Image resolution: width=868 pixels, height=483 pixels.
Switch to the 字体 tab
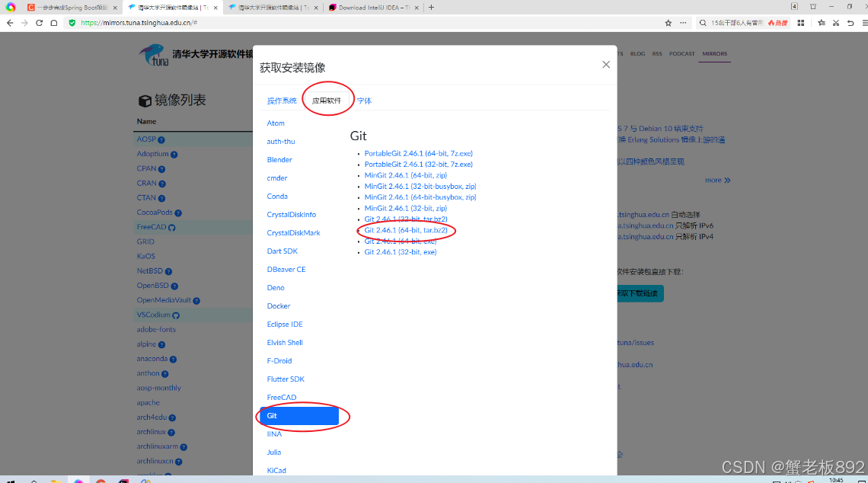point(364,101)
